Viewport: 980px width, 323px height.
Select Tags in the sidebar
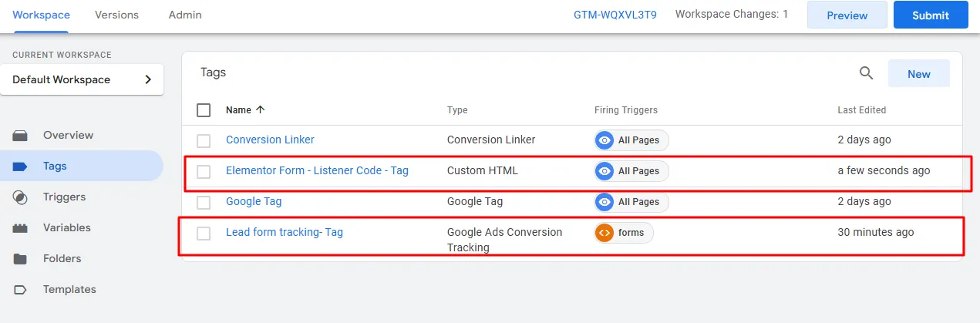(x=82, y=167)
